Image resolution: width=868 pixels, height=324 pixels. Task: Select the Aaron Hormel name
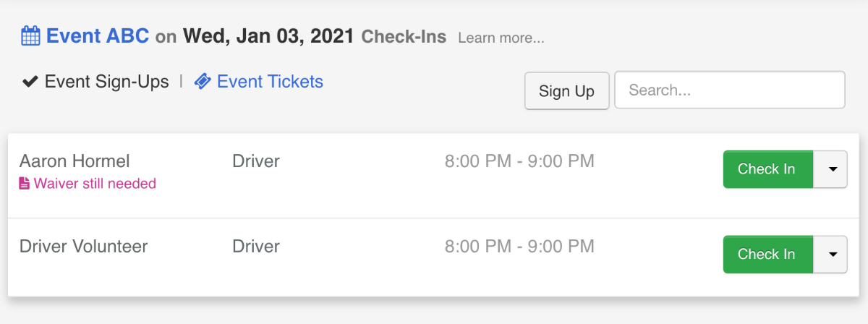75,161
